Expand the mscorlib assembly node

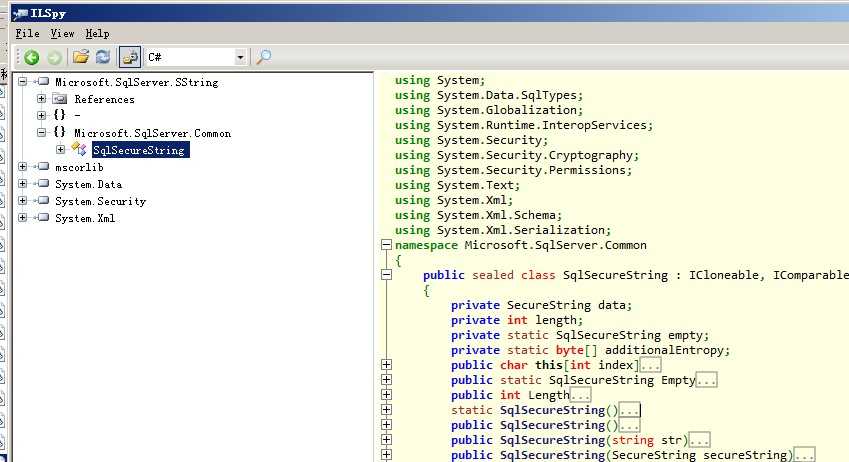[22, 166]
